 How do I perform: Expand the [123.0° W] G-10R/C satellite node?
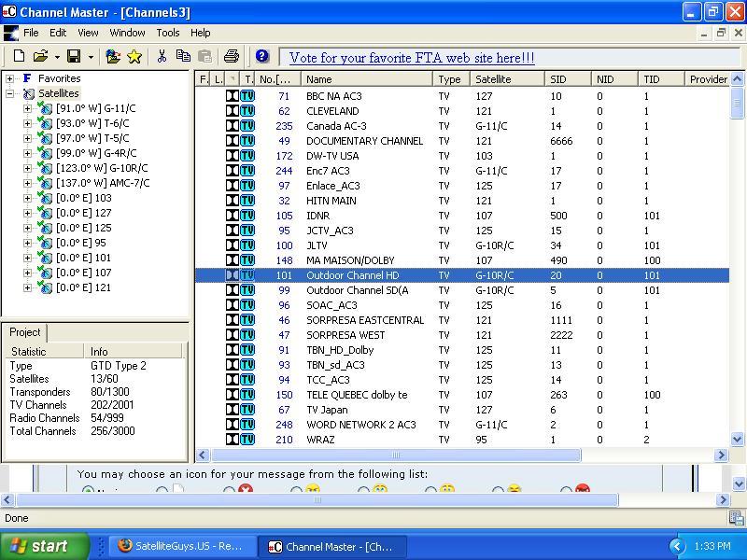27,168
